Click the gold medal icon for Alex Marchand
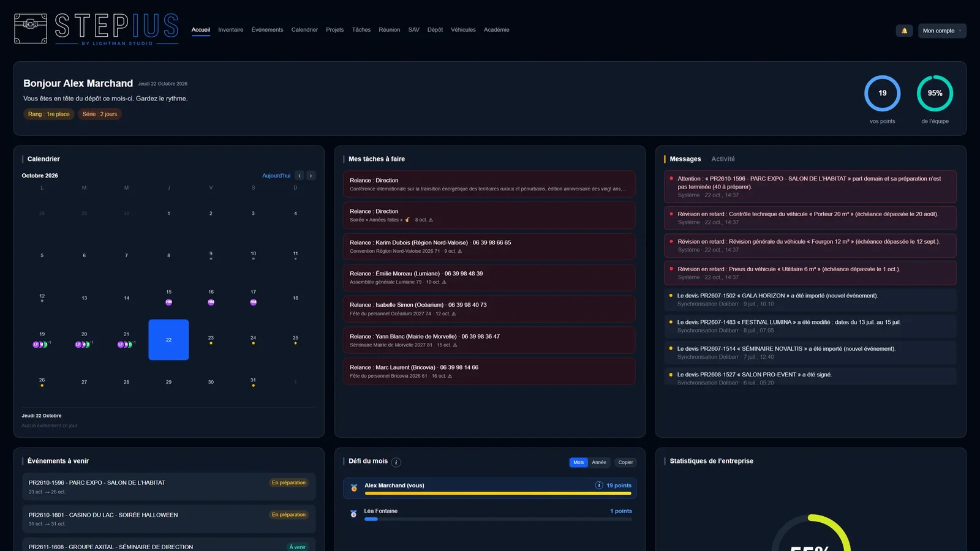 tap(354, 488)
